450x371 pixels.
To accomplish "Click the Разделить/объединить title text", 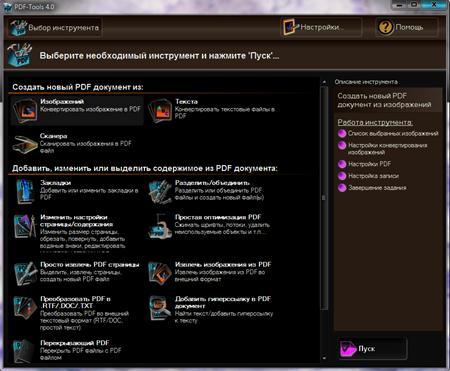I will pyautogui.click(x=212, y=183).
